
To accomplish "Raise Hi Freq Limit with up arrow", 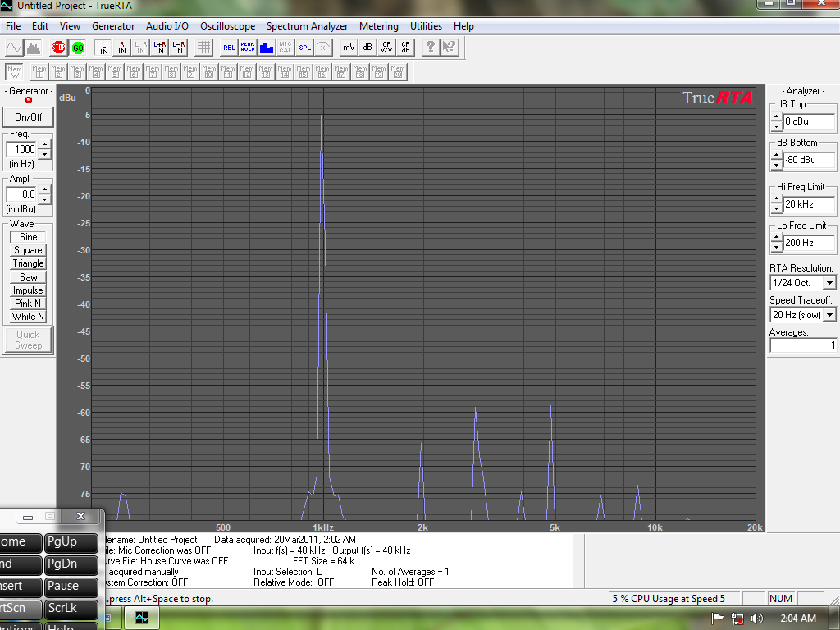I will pyautogui.click(x=777, y=199).
